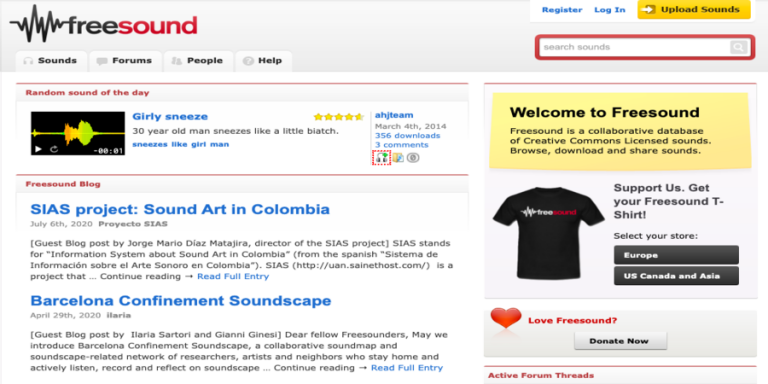The height and width of the screenshot is (384, 768).
Task: Click the Creative Commons license icon
Action: [413, 158]
